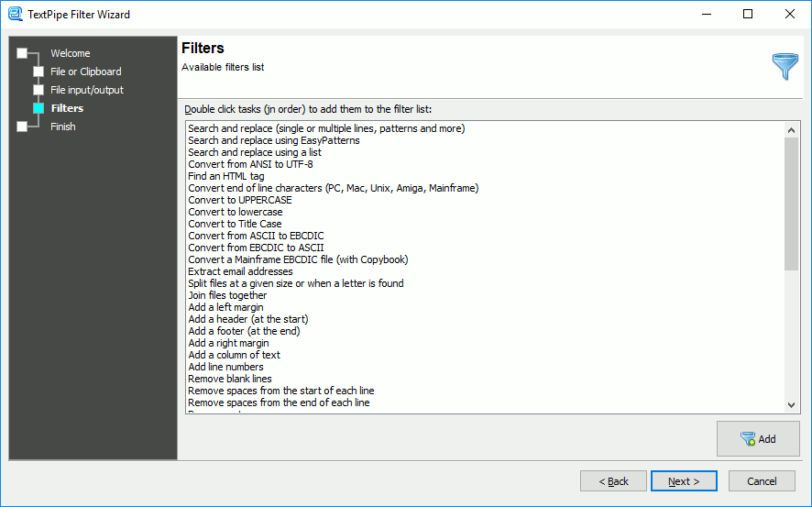Image resolution: width=812 pixels, height=507 pixels.
Task: Click the cyan Filters step indicator
Action: tap(38, 108)
